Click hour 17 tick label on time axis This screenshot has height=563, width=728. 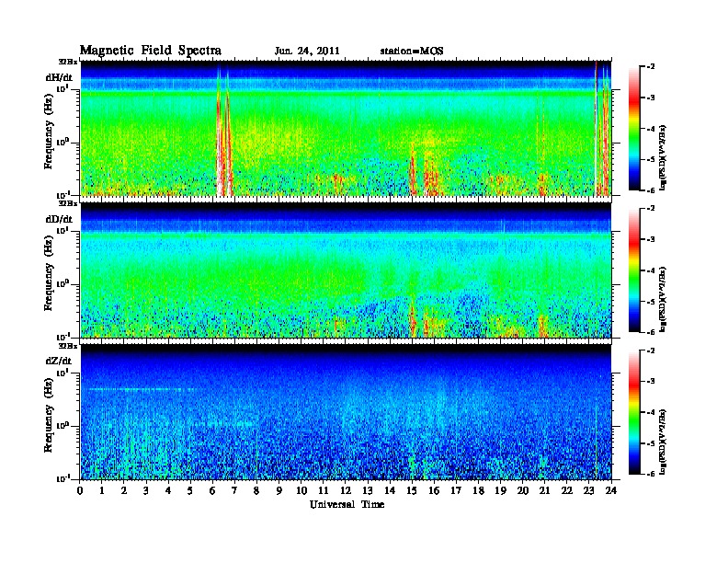point(457,490)
